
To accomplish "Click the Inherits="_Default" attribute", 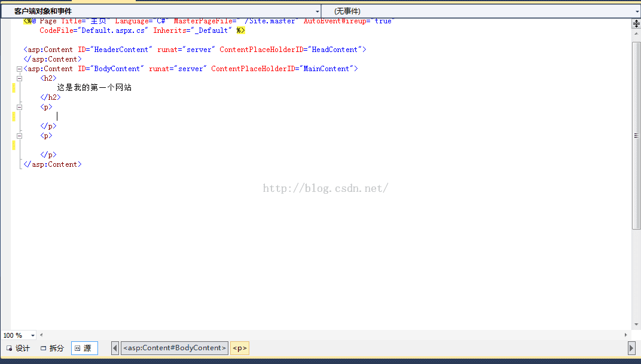I will point(192,30).
